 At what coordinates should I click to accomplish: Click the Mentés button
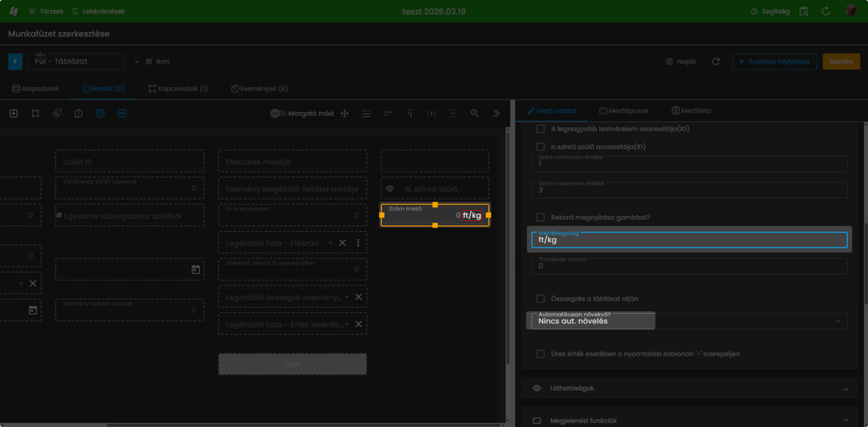tap(841, 61)
